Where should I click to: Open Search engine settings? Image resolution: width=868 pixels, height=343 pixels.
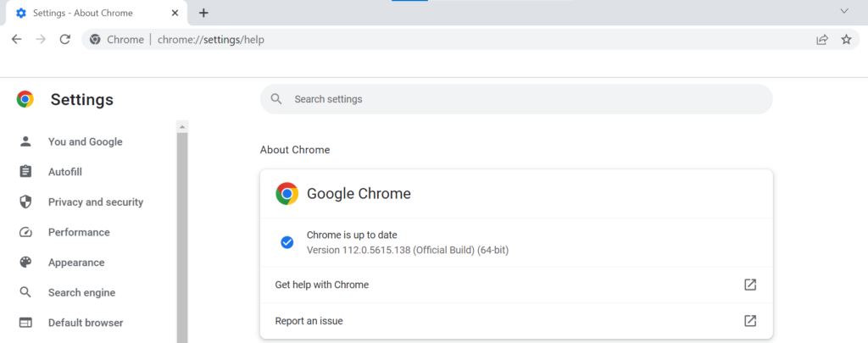pyautogui.click(x=81, y=293)
